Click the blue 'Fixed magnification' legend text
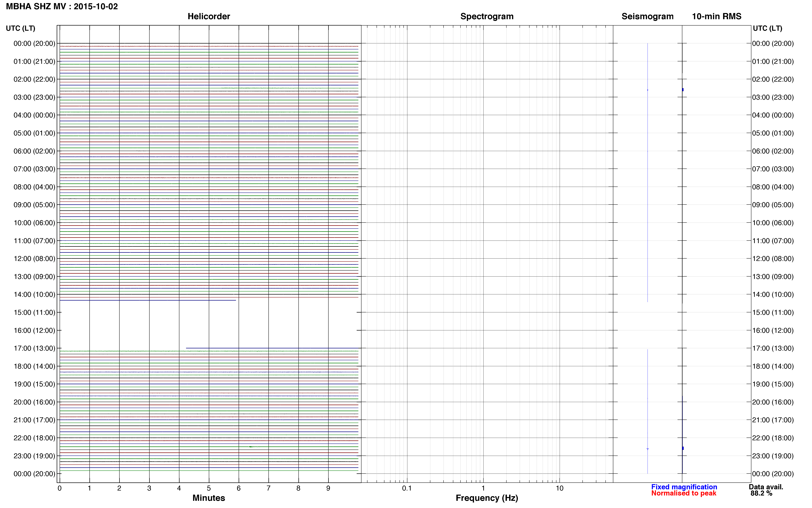The height and width of the screenshot is (508, 812). point(684,487)
